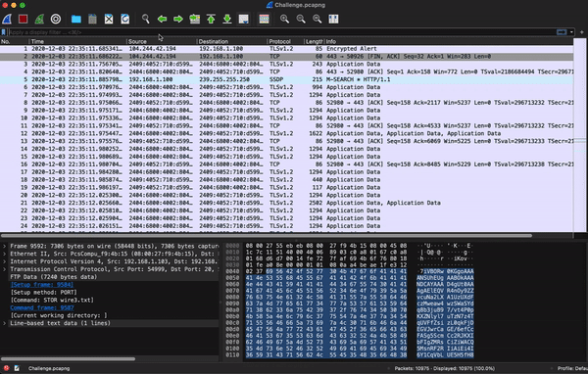Reload the capture file from the toolbar
Screen dimensions: 588x374
click(x=124, y=19)
